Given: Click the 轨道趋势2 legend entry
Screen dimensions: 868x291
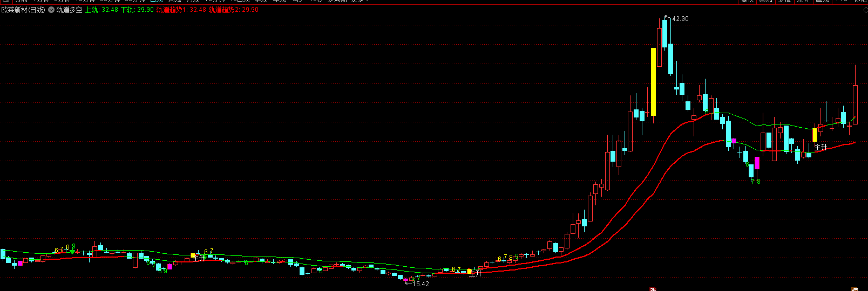Looking at the screenshot, I should click(x=233, y=10).
